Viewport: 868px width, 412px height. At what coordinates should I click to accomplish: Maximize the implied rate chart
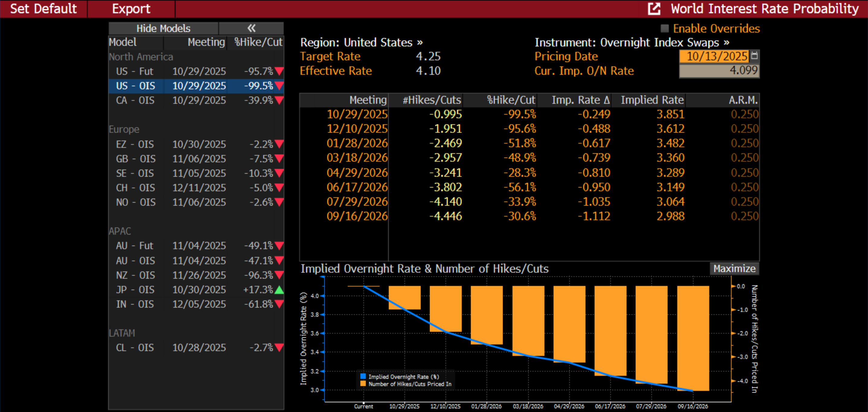pos(734,269)
